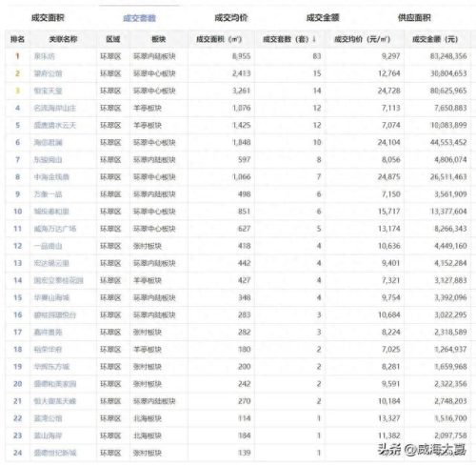Open the project link ranked 14
The image size is (476, 466).
point(58,280)
